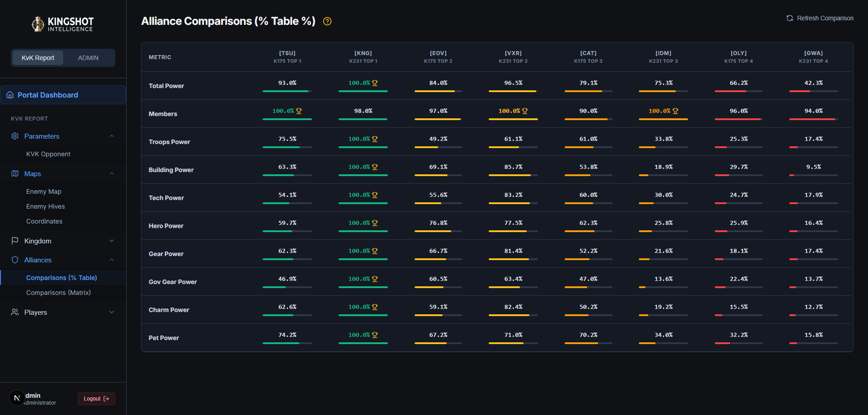Collapse the Parameters section chevron
This screenshot has height=415, width=868.
coord(112,136)
